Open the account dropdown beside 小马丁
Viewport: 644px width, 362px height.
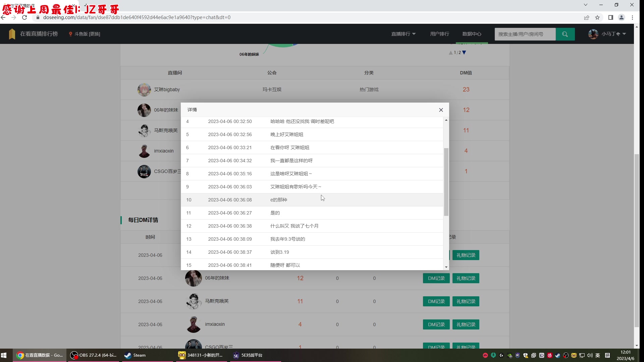[x=625, y=34]
